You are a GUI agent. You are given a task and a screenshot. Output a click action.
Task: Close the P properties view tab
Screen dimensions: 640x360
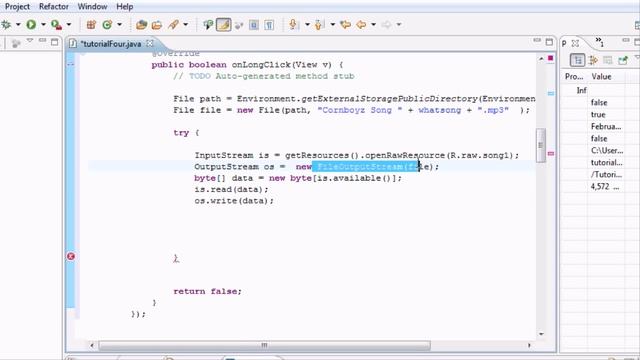(575, 43)
